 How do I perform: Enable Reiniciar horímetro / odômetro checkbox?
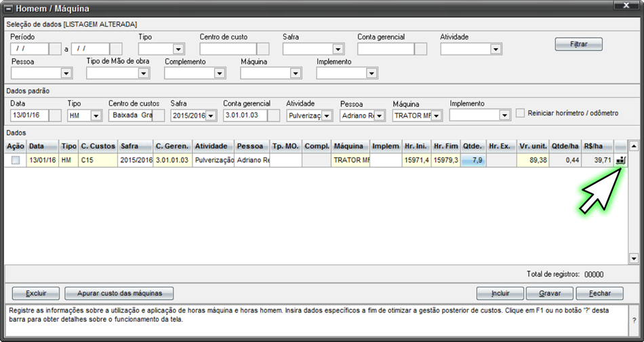521,113
